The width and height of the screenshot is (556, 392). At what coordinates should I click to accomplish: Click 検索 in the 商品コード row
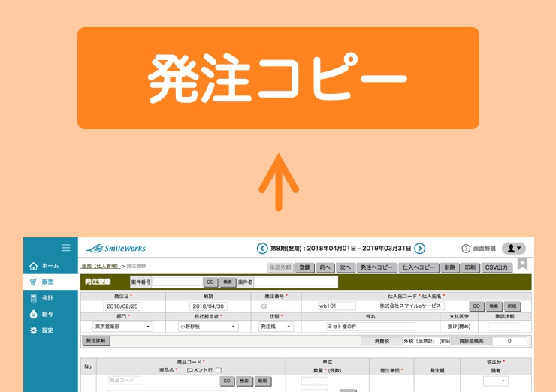point(244,381)
